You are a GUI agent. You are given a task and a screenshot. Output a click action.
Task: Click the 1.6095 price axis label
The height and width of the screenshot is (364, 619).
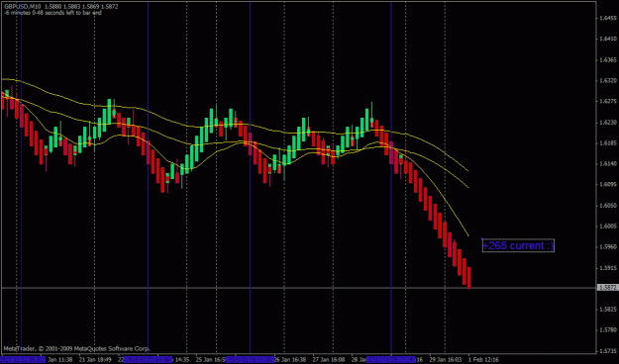(x=607, y=185)
